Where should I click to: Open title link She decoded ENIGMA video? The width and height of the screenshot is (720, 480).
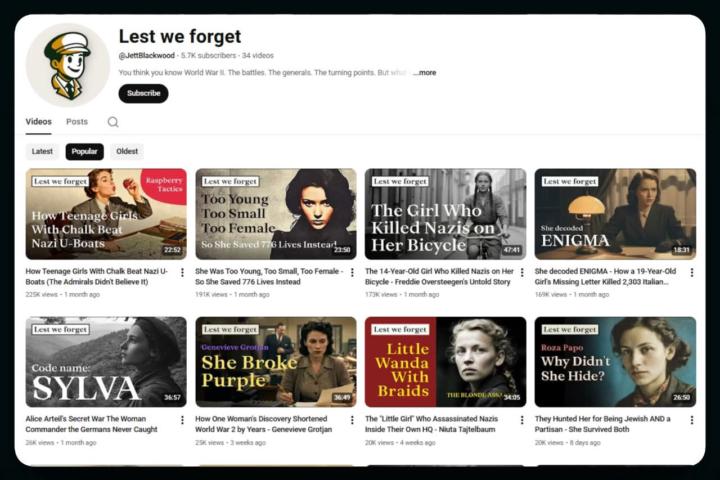tap(605, 277)
